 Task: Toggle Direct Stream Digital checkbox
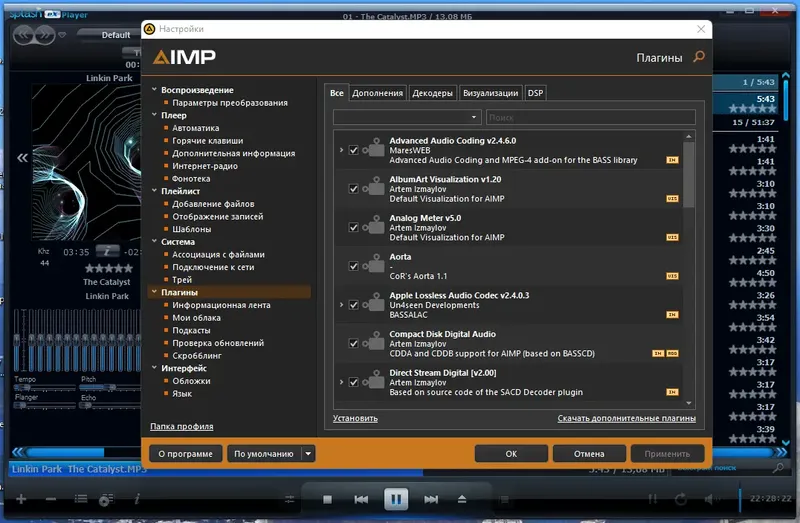pyautogui.click(x=353, y=382)
